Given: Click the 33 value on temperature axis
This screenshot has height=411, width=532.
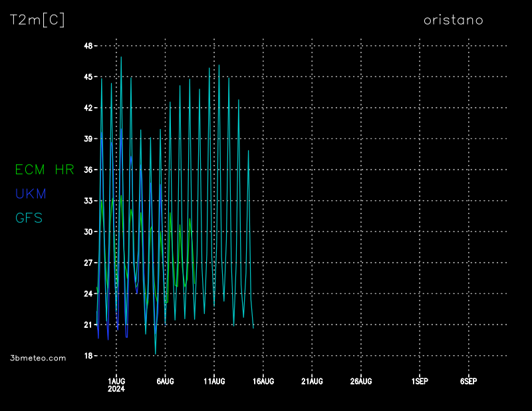Looking at the screenshot, I should tap(88, 201).
